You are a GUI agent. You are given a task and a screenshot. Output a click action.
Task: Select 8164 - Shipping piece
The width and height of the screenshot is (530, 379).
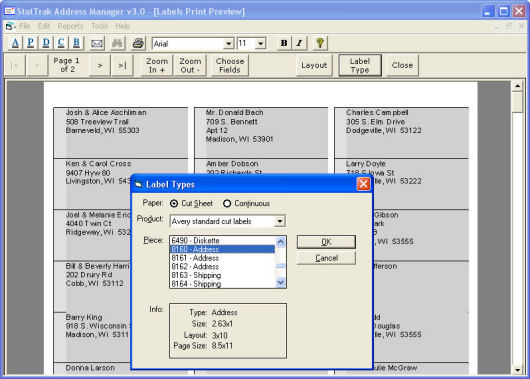[x=223, y=284]
